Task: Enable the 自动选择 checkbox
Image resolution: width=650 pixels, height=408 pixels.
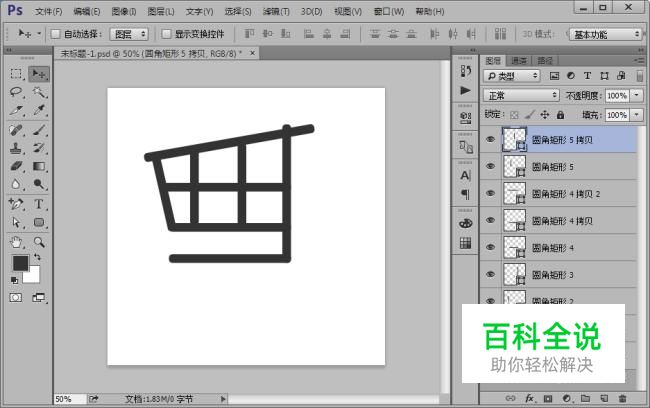Action: 56,34
